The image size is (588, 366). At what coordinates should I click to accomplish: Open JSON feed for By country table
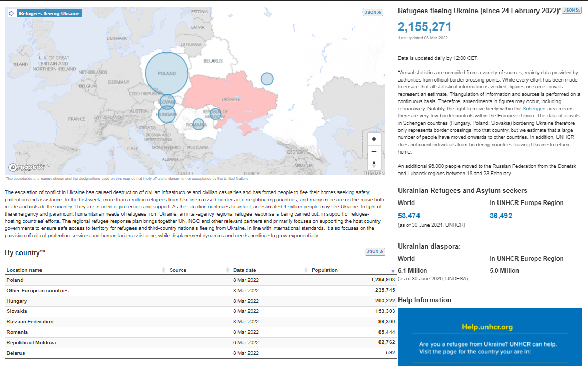(375, 251)
